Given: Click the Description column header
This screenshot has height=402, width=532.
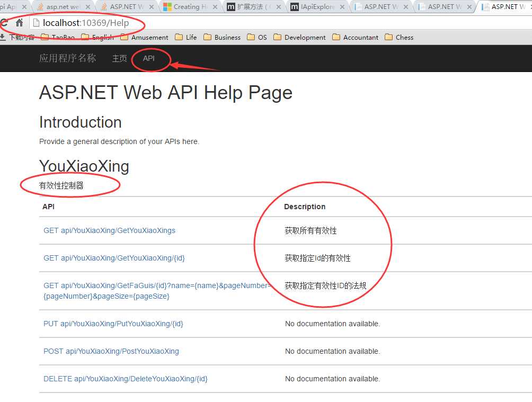Looking at the screenshot, I should (305, 207).
